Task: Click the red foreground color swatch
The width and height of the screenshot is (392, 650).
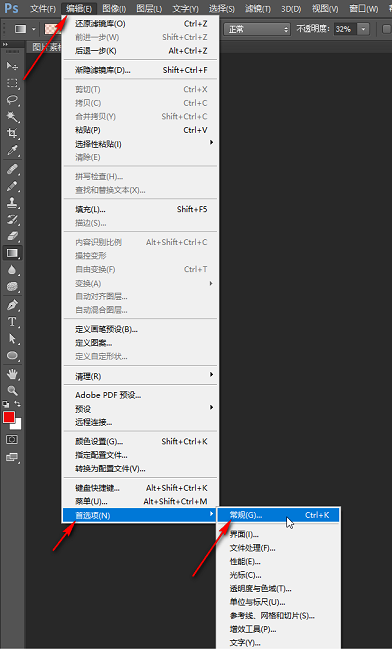Action: click(x=9, y=417)
